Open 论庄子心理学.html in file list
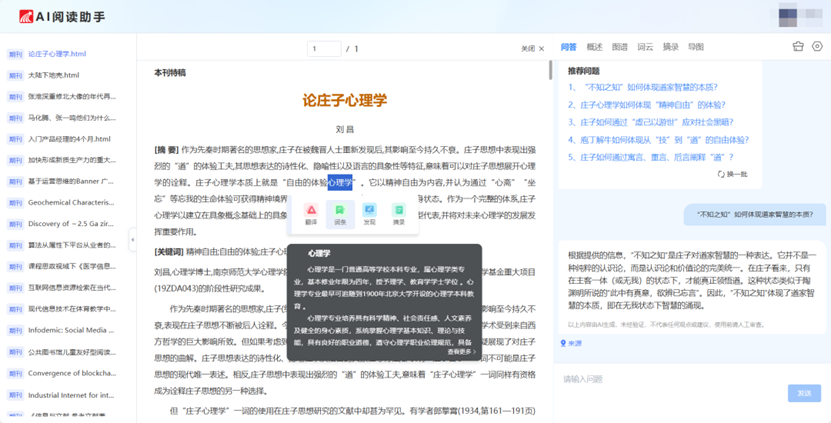Viewport: 831px width, 423px height. pos(57,54)
